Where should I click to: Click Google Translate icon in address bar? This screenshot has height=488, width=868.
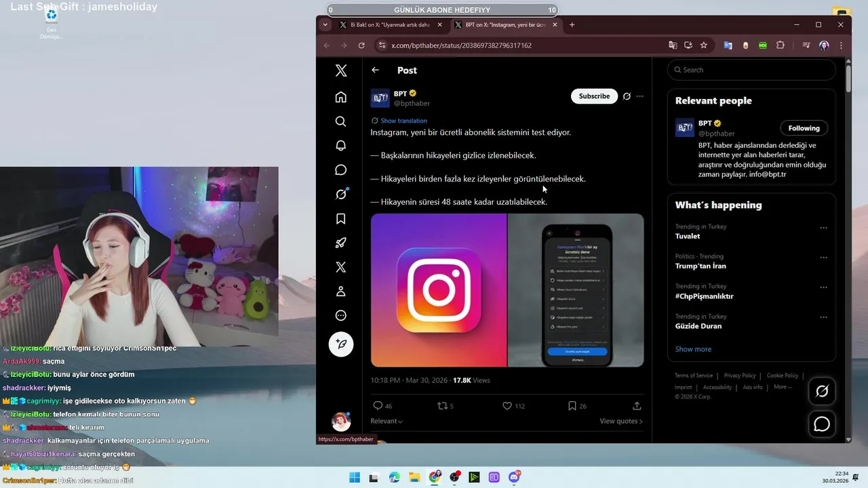pyautogui.click(x=673, y=45)
